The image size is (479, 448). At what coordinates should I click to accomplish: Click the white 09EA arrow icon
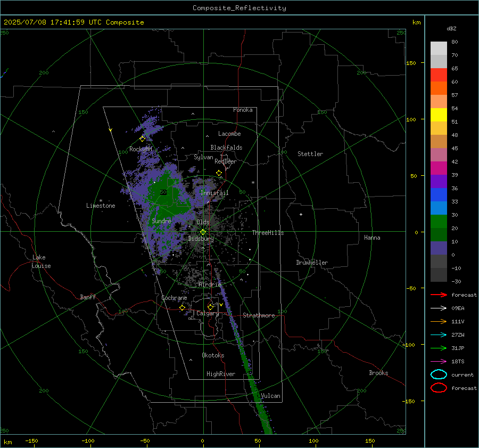click(x=439, y=308)
